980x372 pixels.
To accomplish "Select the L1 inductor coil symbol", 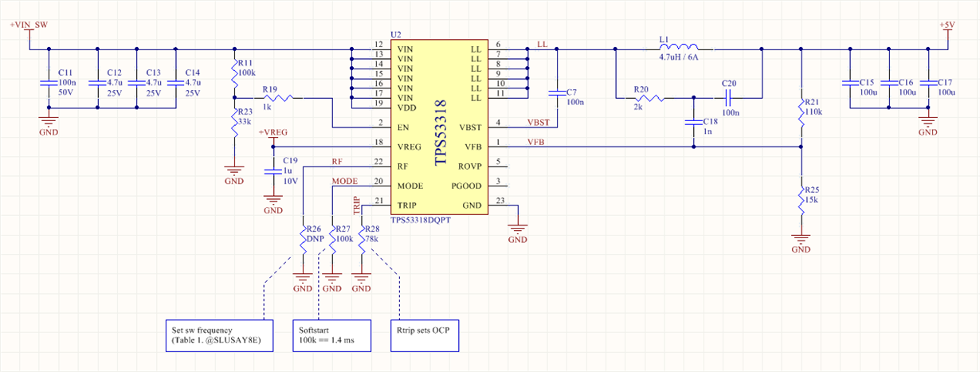I will [x=678, y=46].
